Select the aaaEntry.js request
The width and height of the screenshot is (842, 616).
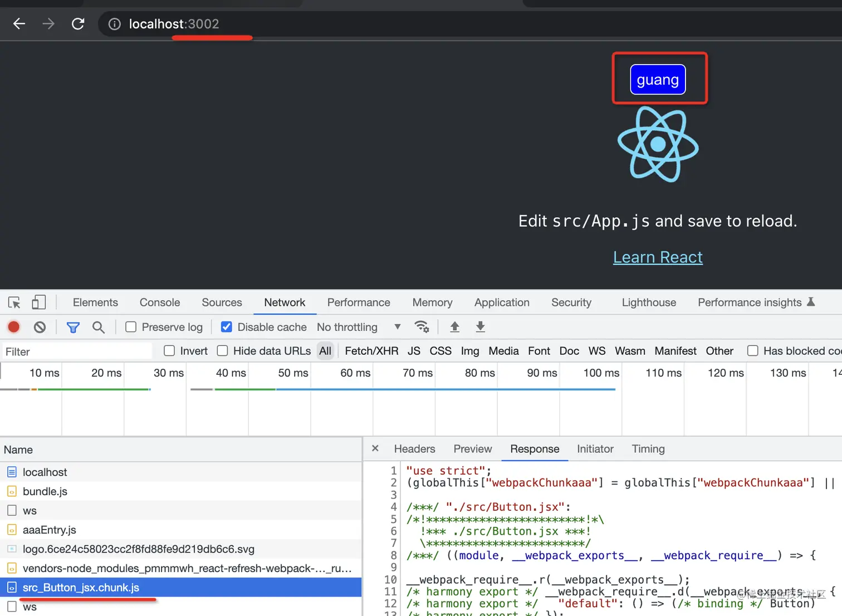pos(181,530)
